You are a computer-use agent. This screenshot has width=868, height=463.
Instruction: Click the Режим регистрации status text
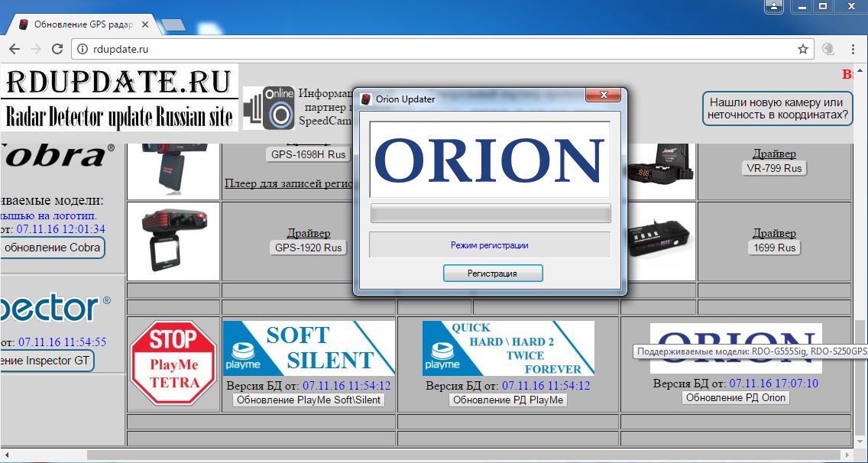(489, 244)
